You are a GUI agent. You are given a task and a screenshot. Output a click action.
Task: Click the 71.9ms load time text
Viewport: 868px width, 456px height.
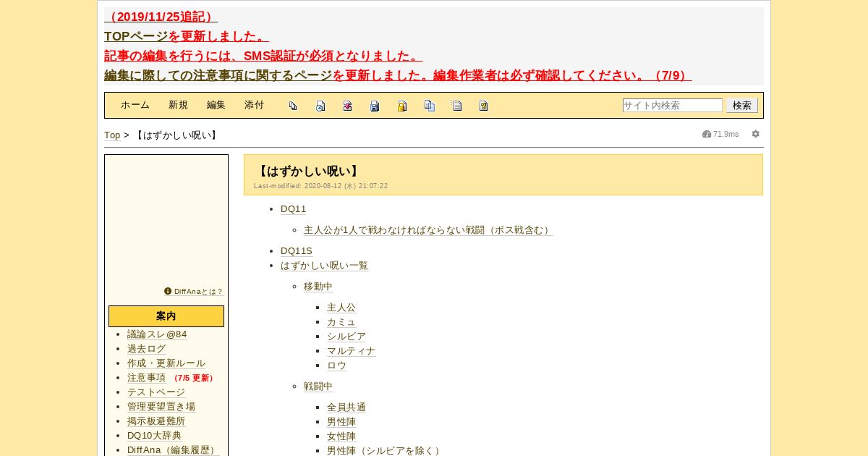click(x=726, y=134)
